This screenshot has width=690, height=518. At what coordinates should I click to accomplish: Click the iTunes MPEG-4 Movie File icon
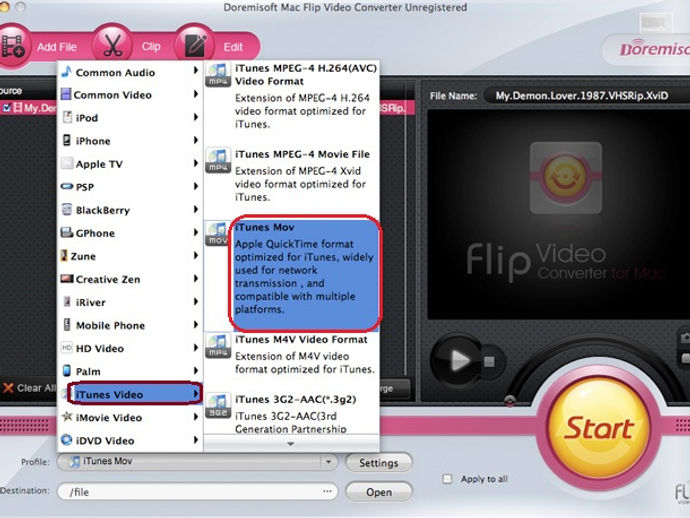point(218,160)
